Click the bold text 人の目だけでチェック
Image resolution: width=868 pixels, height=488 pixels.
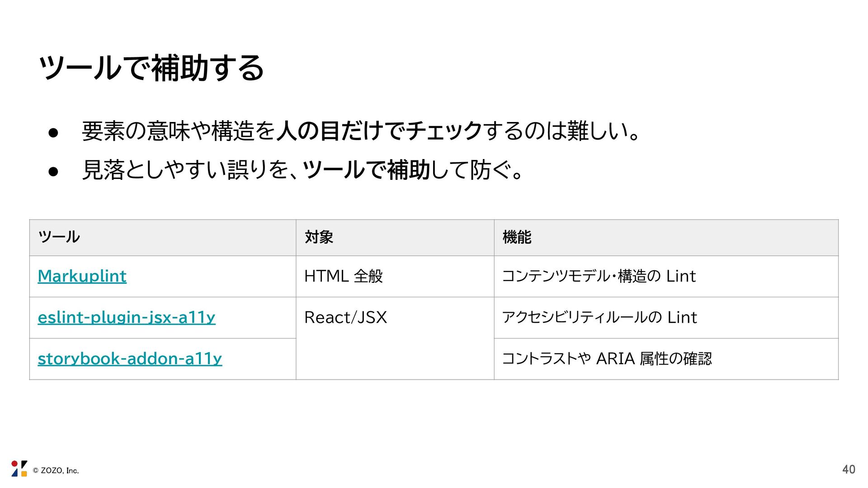(380, 131)
